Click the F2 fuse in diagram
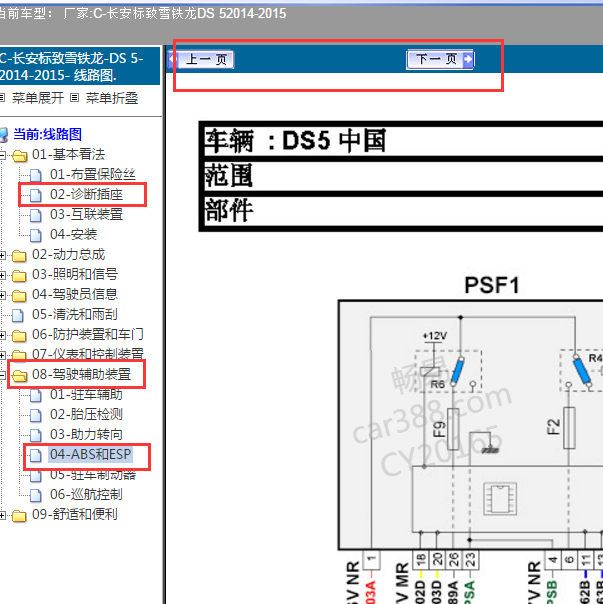The height and width of the screenshot is (604, 603). [x=569, y=428]
